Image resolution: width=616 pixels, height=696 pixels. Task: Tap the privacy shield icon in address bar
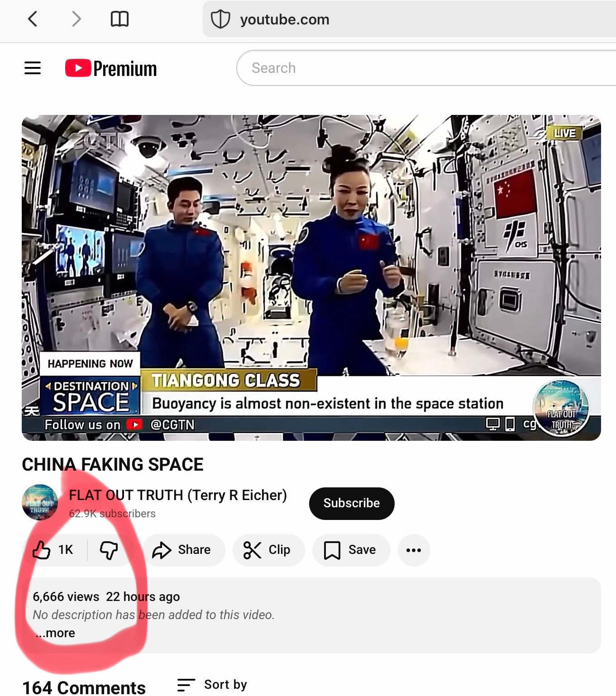[x=220, y=19]
